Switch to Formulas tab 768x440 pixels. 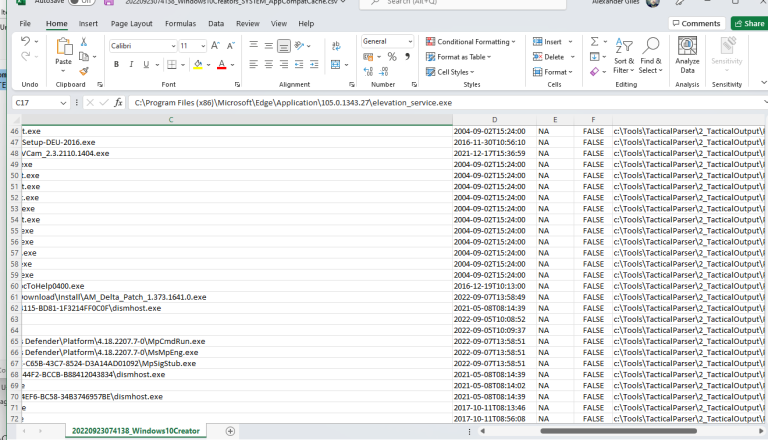[x=180, y=24]
